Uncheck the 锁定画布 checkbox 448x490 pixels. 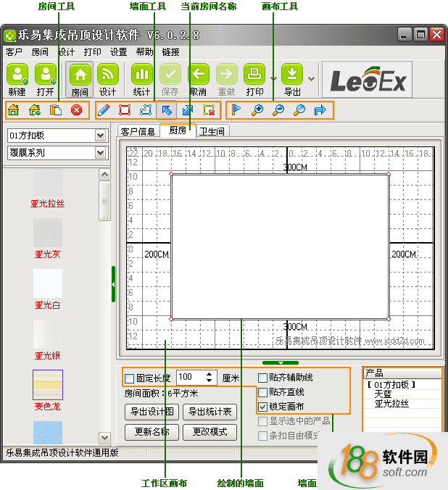pos(263,407)
